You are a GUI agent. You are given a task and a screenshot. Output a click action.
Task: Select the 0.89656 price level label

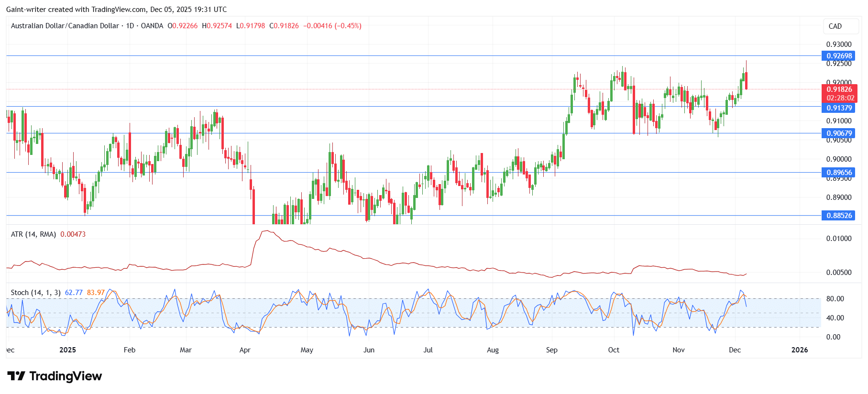click(x=839, y=173)
